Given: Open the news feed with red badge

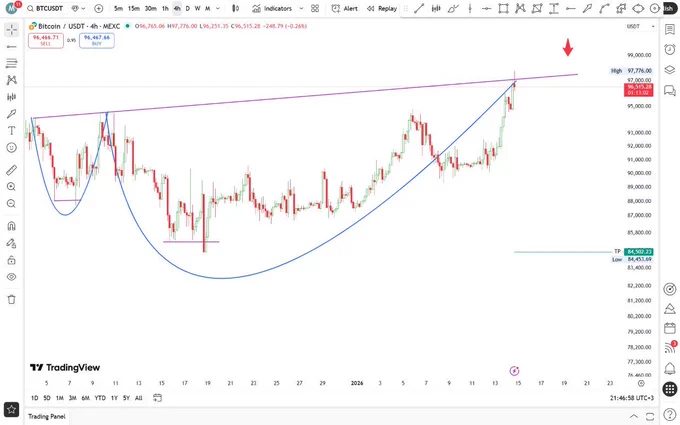Looking at the screenshot, I should pos(670,347).
